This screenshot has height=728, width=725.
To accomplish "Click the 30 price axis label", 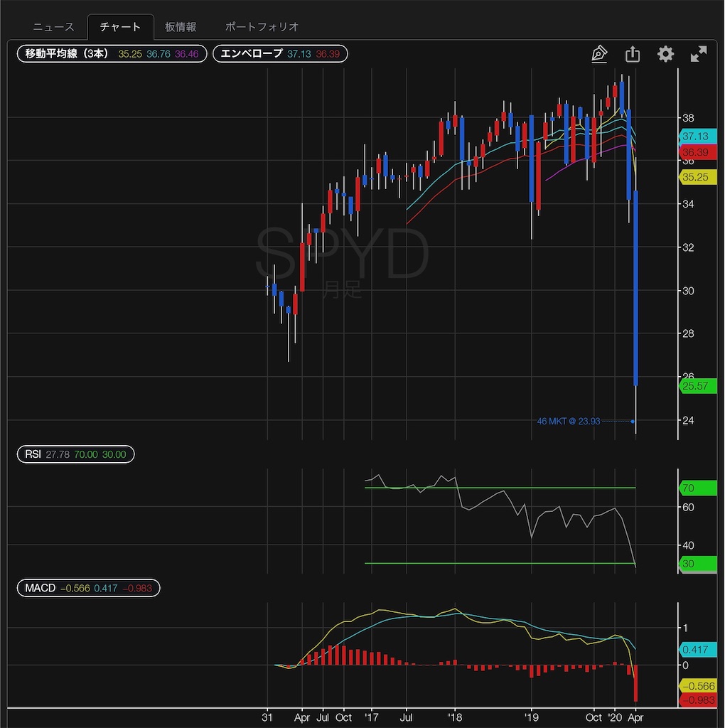I will [x=688, y=291].
